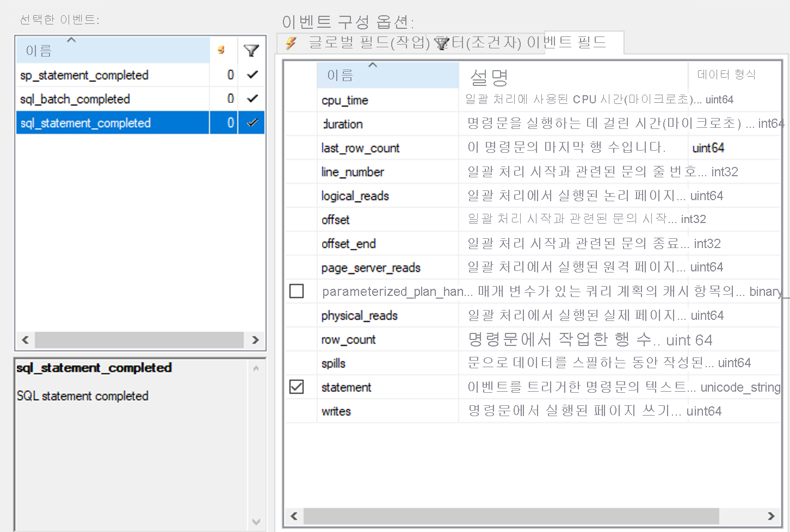
Task: Click left arrow of event fields scrollbar
Action: [294, 516]
